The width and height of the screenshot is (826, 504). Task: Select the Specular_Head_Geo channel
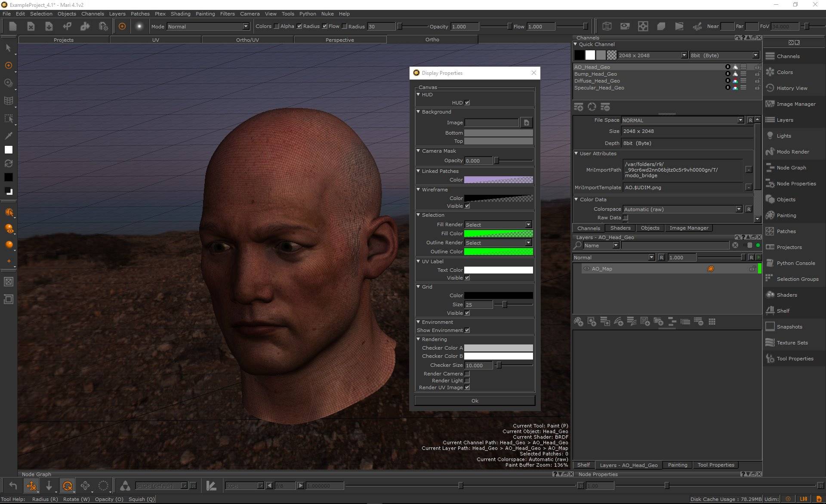[x=599, y=88]
